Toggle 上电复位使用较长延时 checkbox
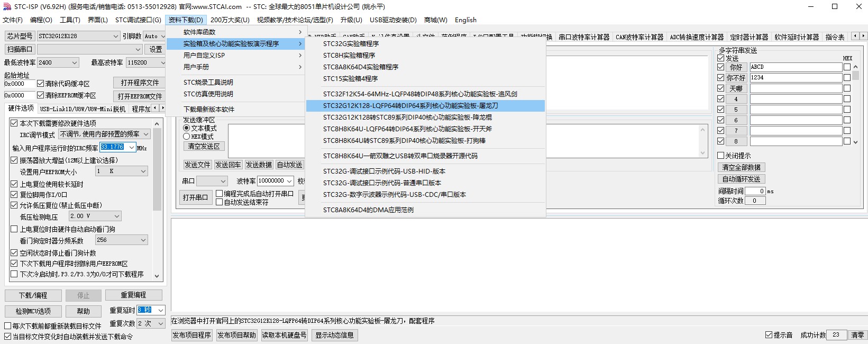Image resolution: width=868 pixels, height=344 pixels. point(14,184)
